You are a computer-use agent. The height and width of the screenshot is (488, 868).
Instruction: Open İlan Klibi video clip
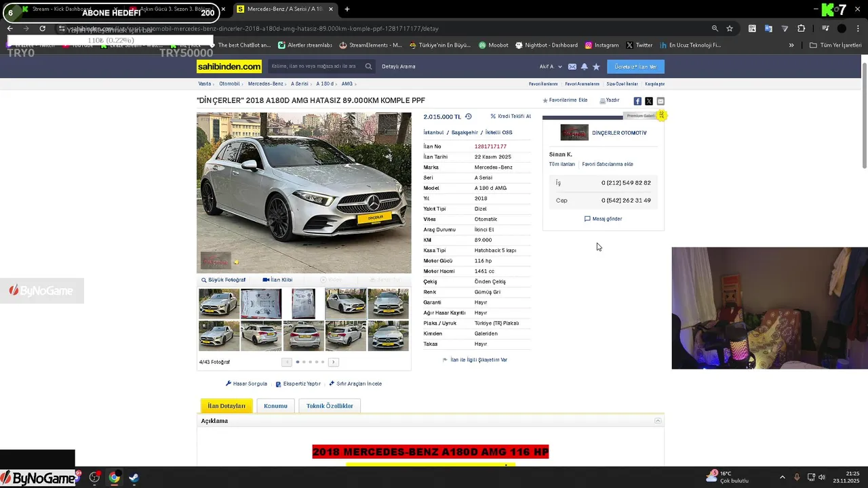tap(277, 280)
